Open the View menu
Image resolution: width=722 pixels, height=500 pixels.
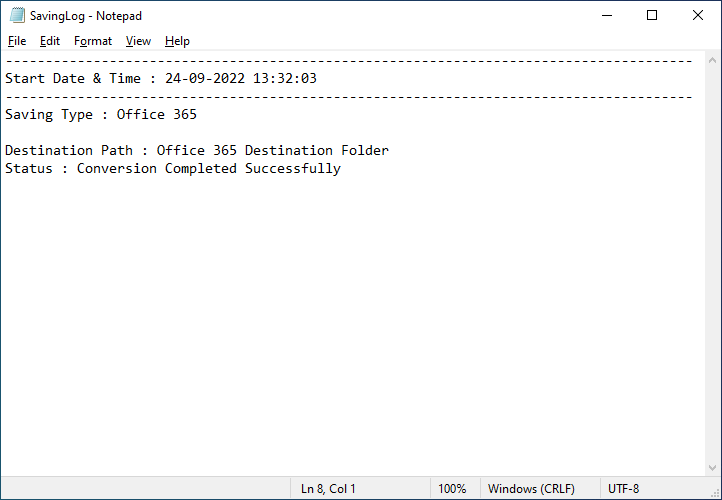click(x=138, y=41)
